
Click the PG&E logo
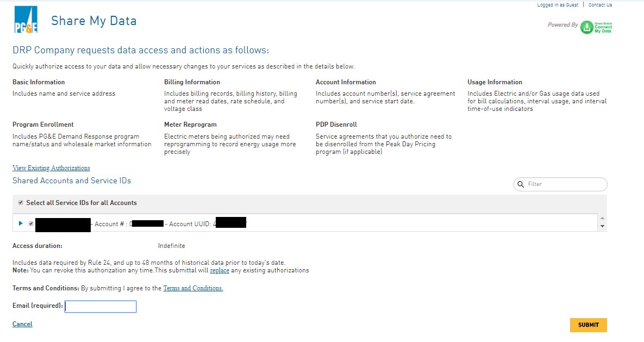[x=26, y=20]
